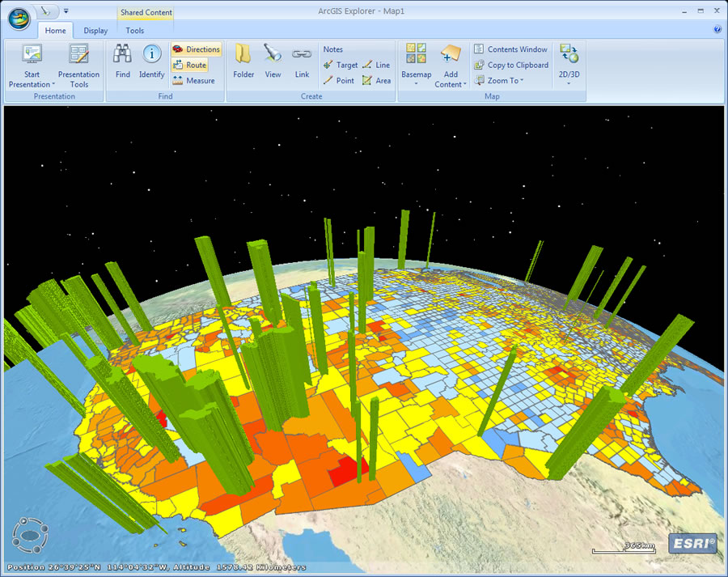Click the help question mark icon
This screenshot has height=577, width=728.
pos(717,29)
